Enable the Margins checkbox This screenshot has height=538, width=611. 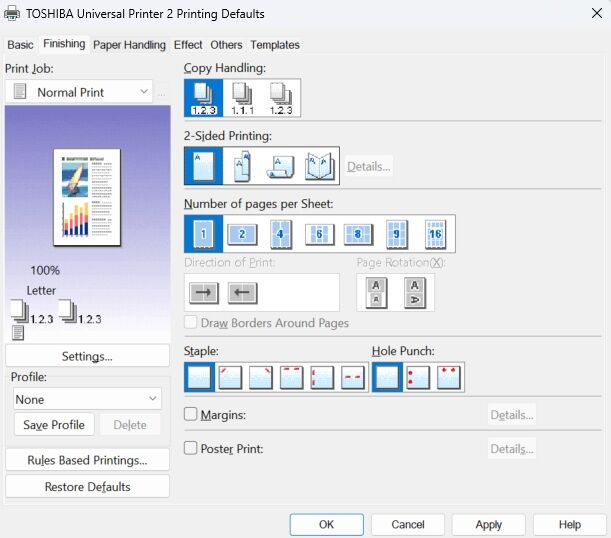191,414
